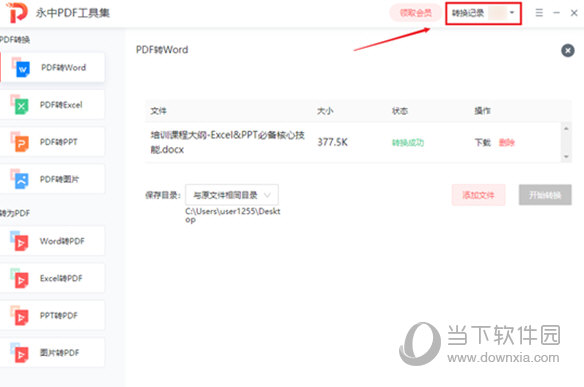Click the 转换成功 status text

click(x=408, y=142)
